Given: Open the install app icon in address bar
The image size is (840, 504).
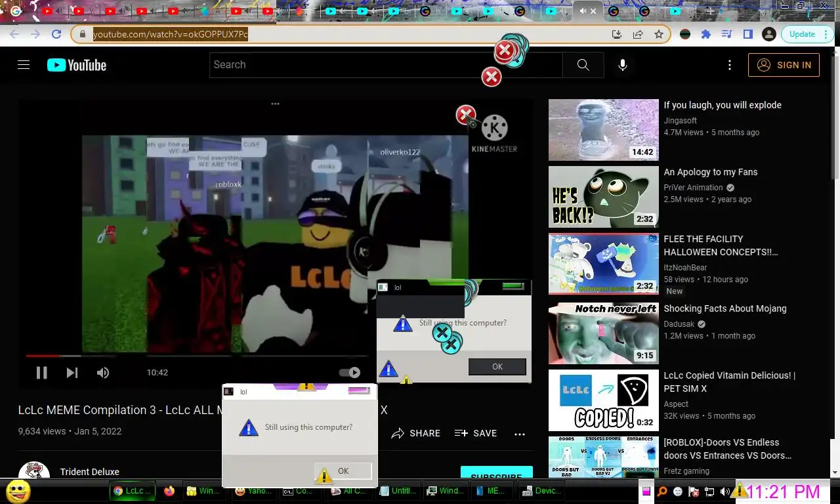Looking at the screenshot, I should (x=617, y=34).
